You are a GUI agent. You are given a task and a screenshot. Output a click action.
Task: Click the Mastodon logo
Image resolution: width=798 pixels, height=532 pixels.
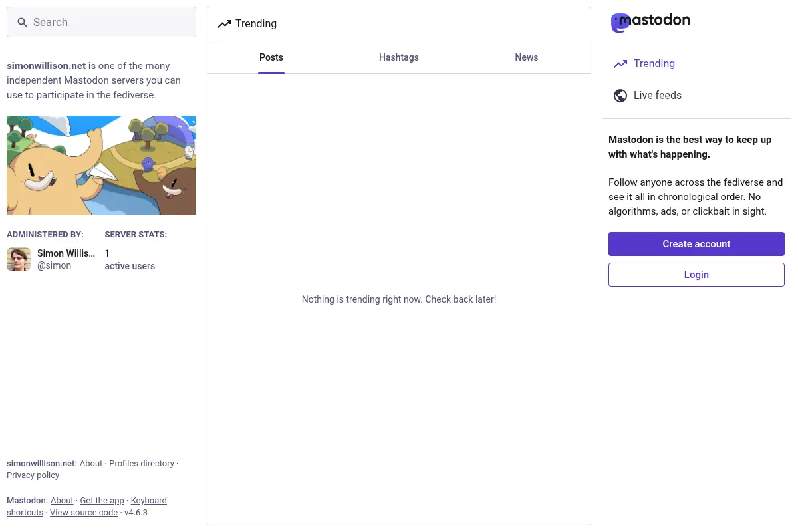click(x=650, y=23)
